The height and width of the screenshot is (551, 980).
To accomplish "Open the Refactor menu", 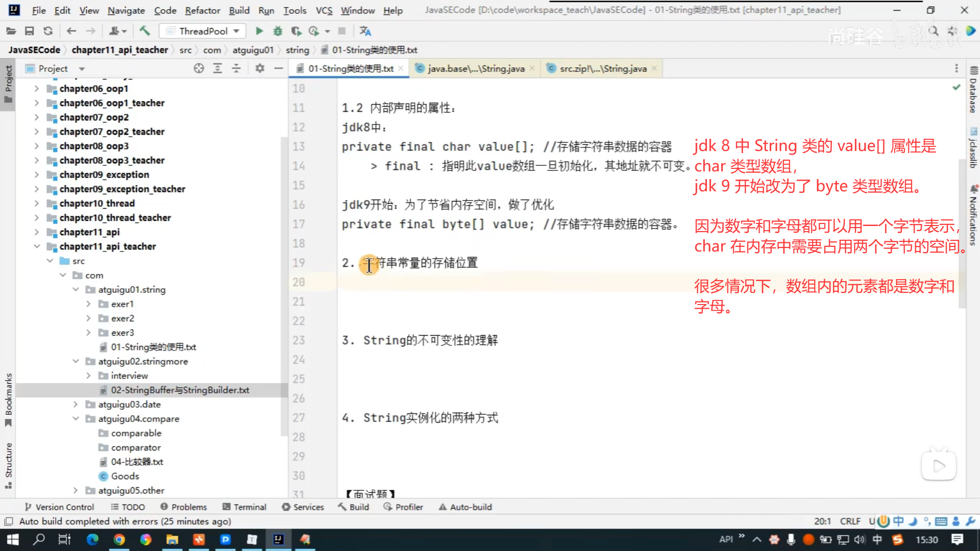I will tap(202, 10).
